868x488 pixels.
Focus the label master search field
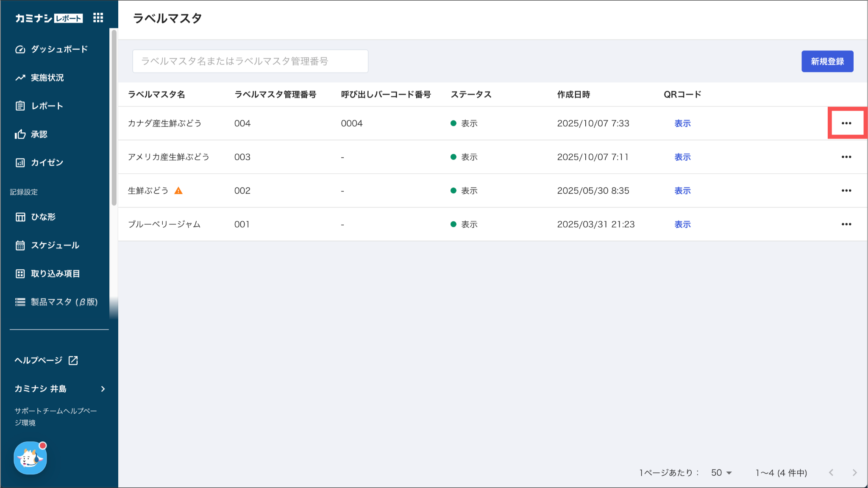[250, 61]
